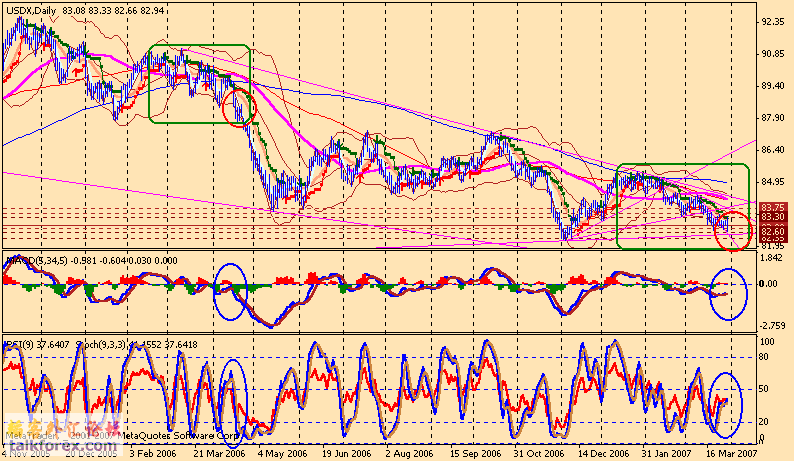Select the 80 overbought level label

(764, 357)
